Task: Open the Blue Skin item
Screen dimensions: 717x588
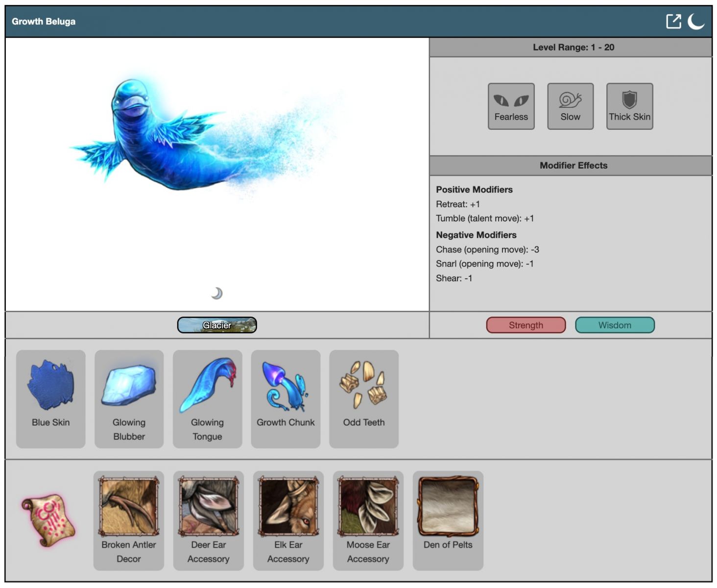Action: [x=51, y=398]
